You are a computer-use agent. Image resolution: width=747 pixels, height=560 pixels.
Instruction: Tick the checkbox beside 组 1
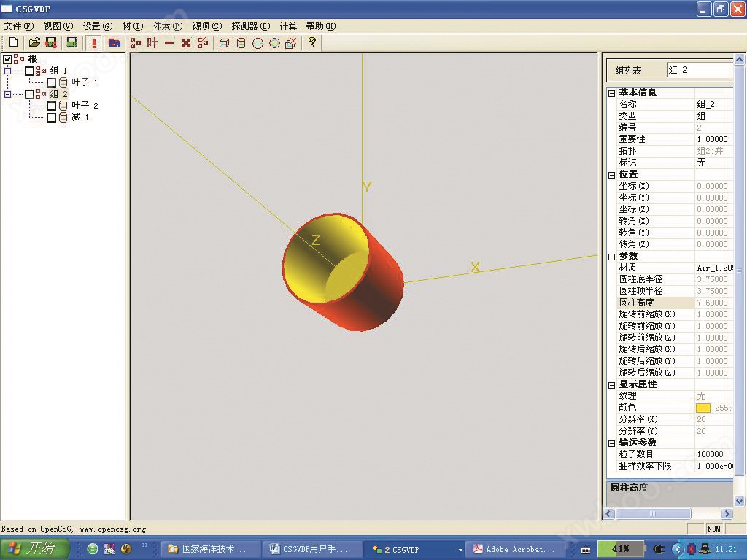(29, 71)
